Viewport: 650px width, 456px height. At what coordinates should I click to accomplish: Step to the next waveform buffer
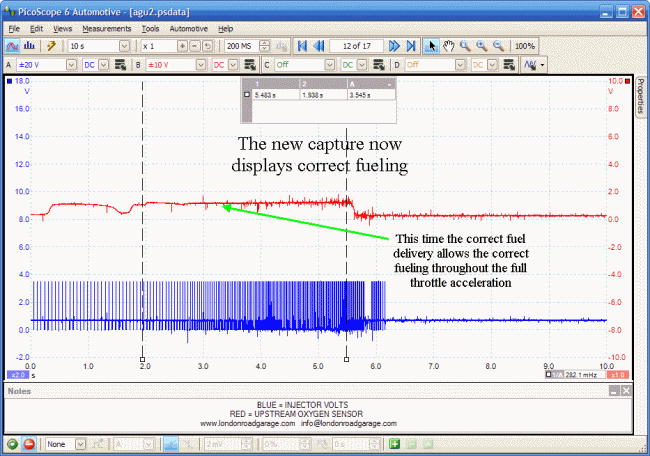click(394, 46)
